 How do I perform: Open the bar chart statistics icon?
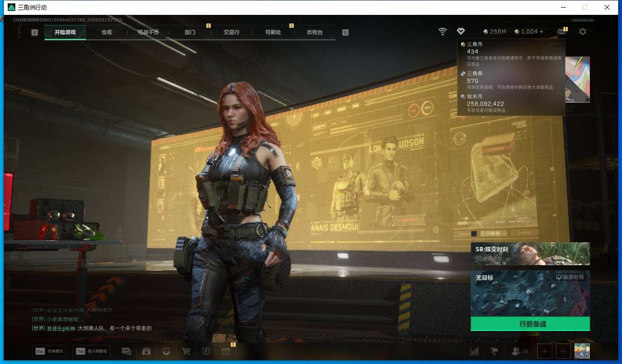click(475, 352)
